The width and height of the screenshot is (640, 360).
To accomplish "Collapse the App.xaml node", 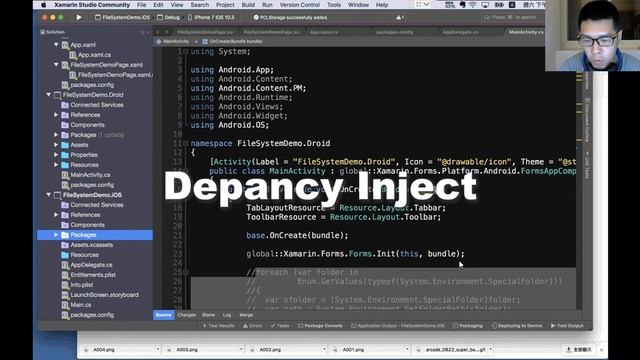I will click(56, 44).
